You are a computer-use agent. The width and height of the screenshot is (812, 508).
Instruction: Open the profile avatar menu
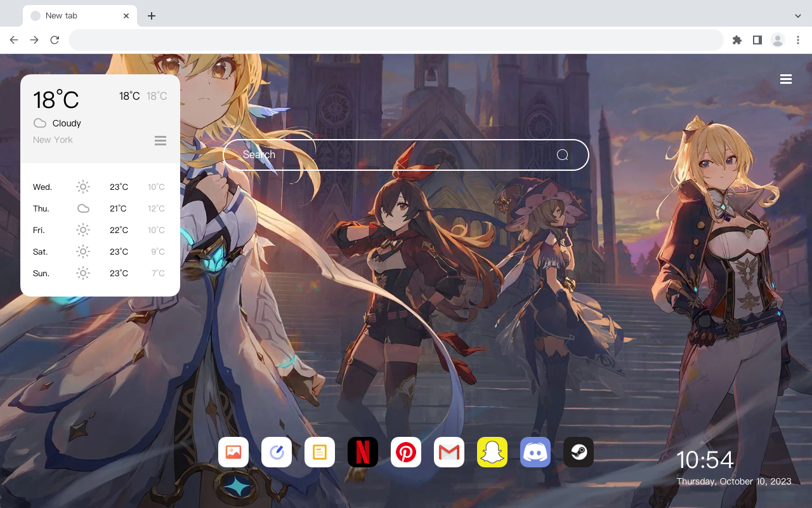pyautogui.click(x=778, y=40)
